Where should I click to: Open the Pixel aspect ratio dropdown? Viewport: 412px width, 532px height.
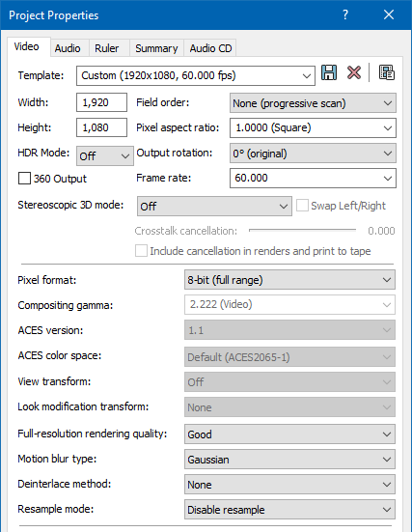(x=313, y=127)
